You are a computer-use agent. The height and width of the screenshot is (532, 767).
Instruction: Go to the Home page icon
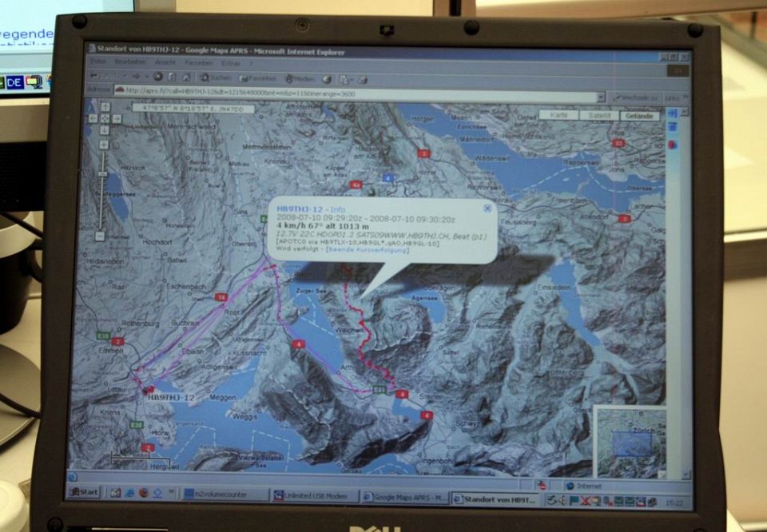coord(186,77)
